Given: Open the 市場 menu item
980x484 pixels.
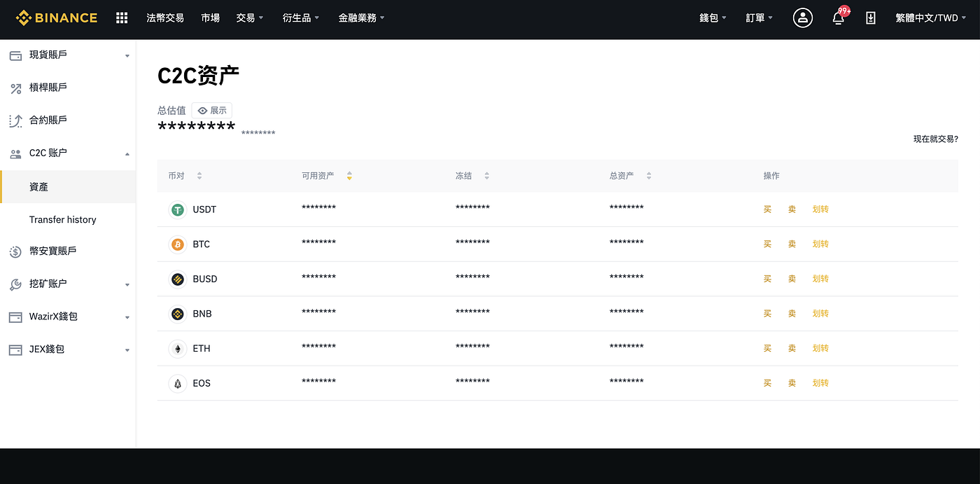Looking at the screenshot, I should pos(210,18).
